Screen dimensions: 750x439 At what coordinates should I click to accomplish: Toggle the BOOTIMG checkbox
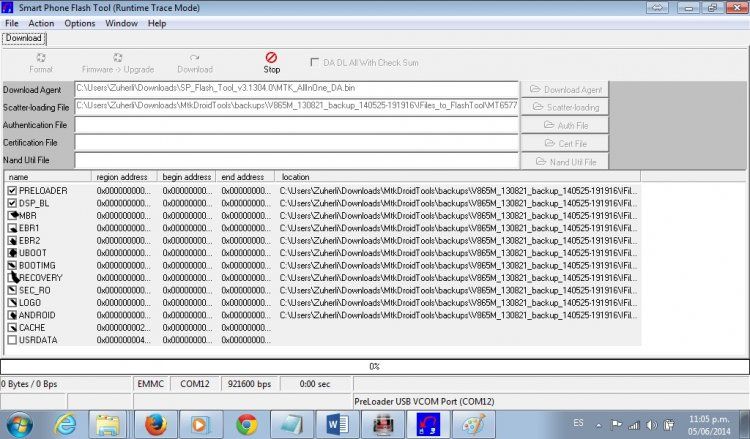coord(12,265)
